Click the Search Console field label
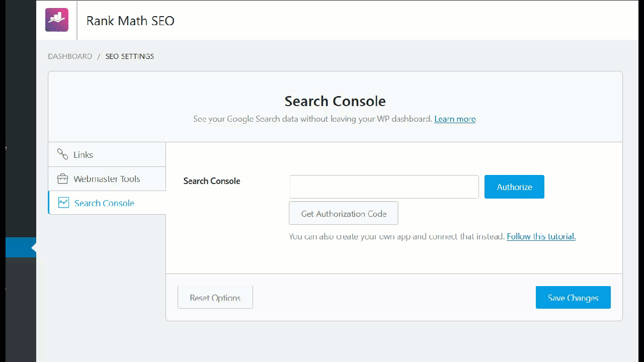This screenshot has height=362, width=644. [x=212, y=181]
